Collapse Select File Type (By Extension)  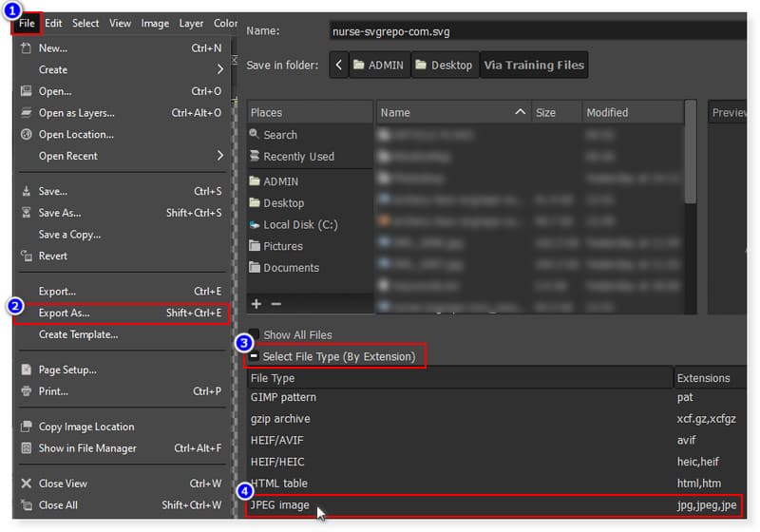pyautogui.click(x=254, y=357)
